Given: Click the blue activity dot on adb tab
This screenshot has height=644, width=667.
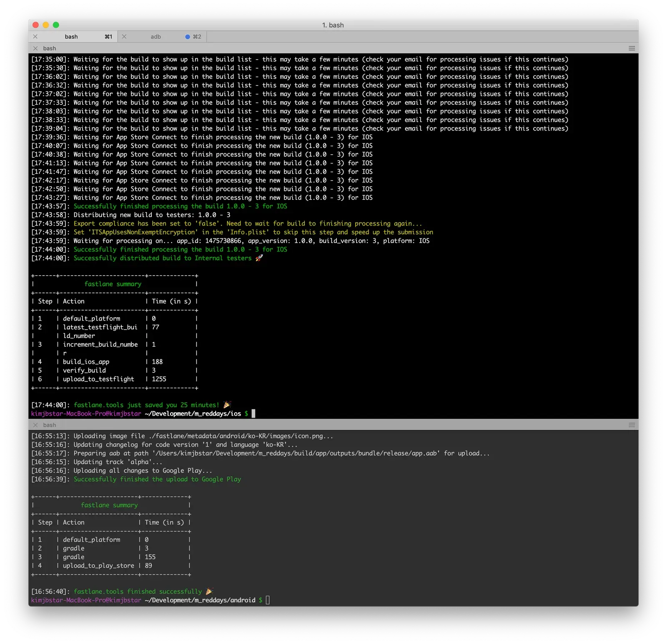Looking at the screenshot, I should click(x=188, y=37).
